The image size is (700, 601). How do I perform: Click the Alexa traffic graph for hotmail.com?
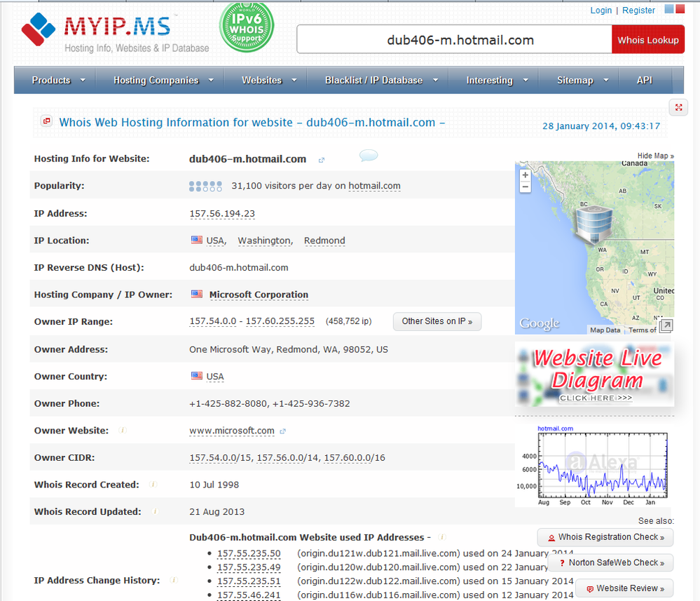point(595,466)
